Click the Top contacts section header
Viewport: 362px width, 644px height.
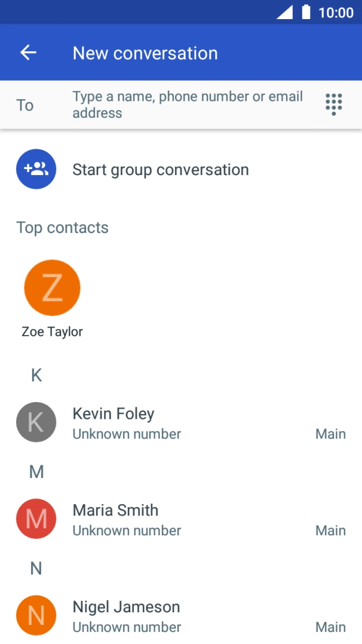point(62,227)
